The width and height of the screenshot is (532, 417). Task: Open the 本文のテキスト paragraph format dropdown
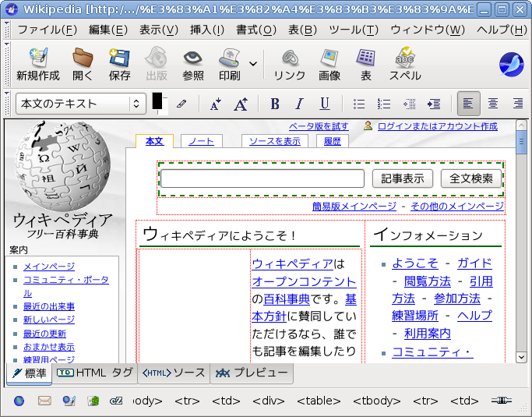pyautogui.click(x=81, y=104)
